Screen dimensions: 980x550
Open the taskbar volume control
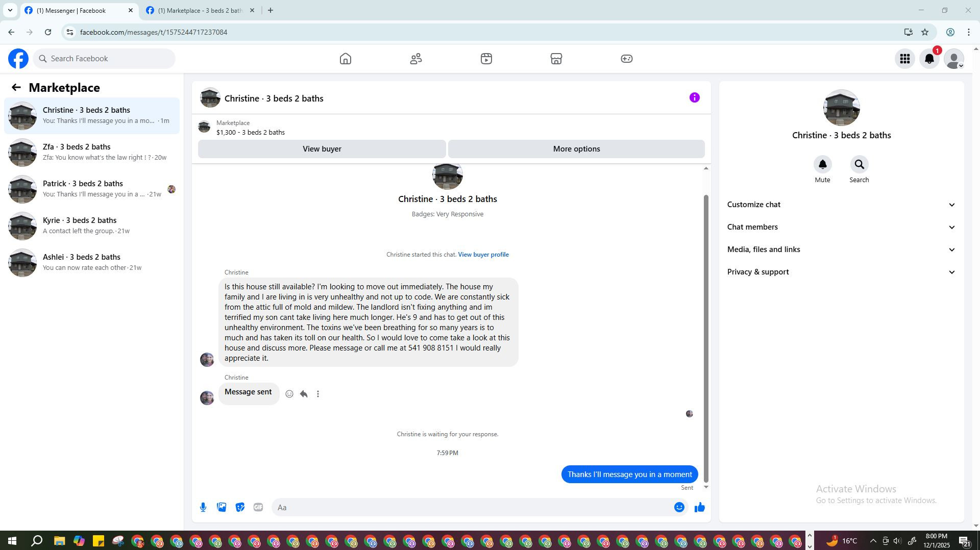pos(897,541)
